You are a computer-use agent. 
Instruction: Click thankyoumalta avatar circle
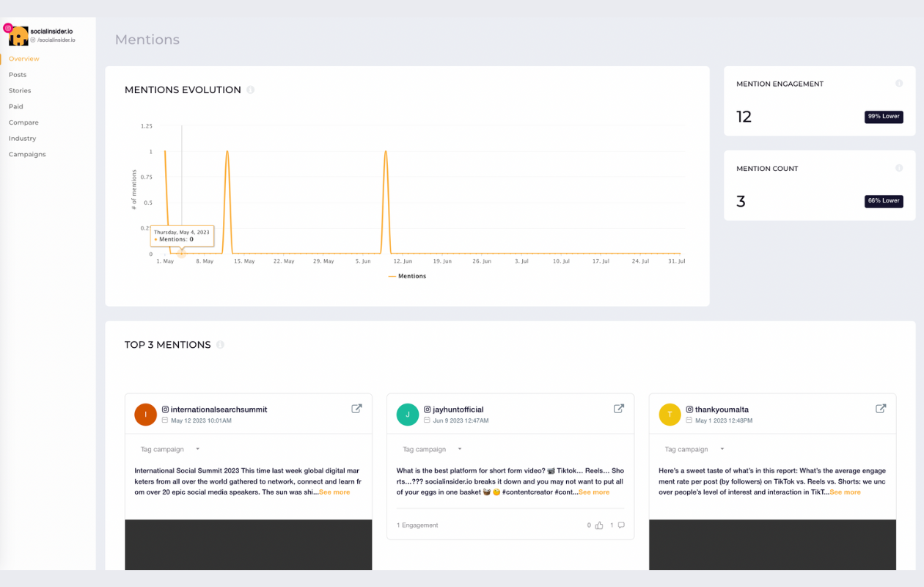(670, 415)
